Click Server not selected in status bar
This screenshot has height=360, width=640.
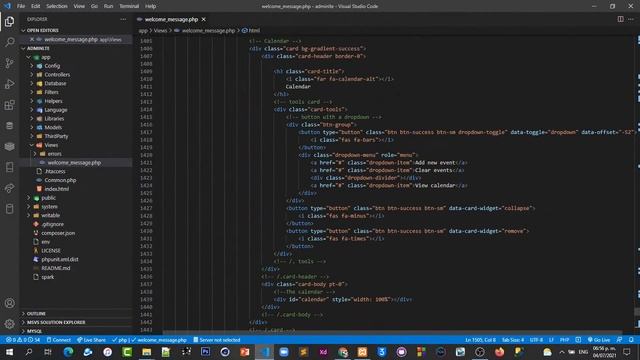(x=217, y=340)
